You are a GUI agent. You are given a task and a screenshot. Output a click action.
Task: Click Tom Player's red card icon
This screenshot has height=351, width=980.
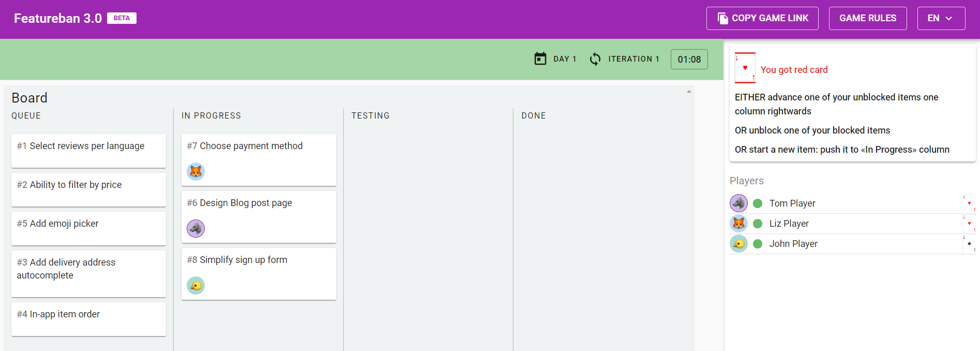point(969,203)
